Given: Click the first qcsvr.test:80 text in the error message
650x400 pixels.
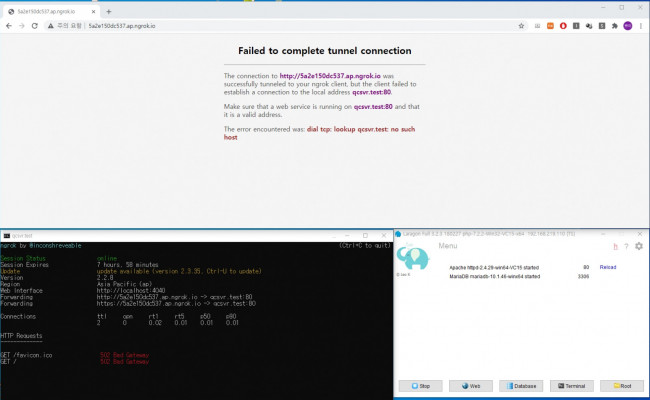Looking at the screenshot, I should pyautogui.click(x=371, y=92).
